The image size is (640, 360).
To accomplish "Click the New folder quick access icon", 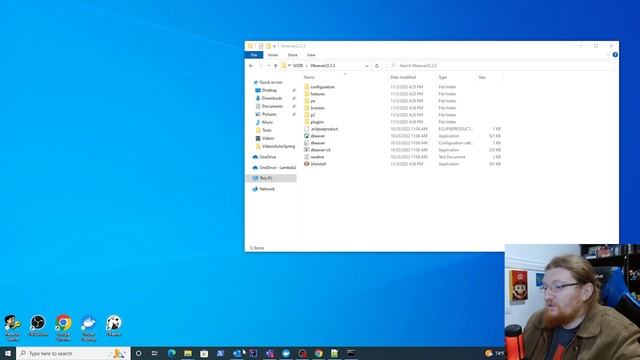I will [268, 46].
